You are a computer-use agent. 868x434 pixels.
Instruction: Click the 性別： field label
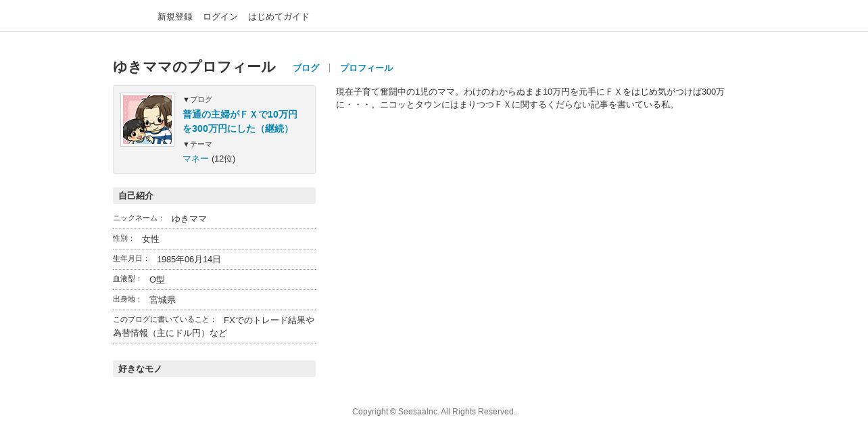click(x=124, y=239)
